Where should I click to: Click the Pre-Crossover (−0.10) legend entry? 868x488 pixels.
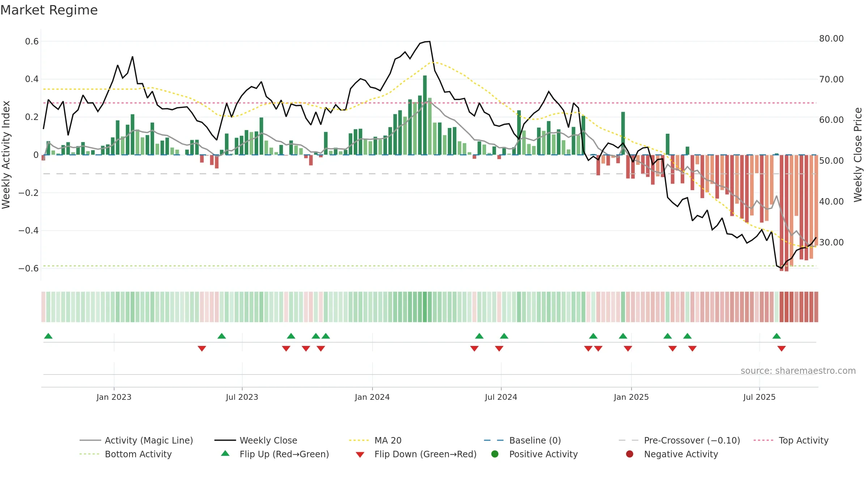point(680,440)
